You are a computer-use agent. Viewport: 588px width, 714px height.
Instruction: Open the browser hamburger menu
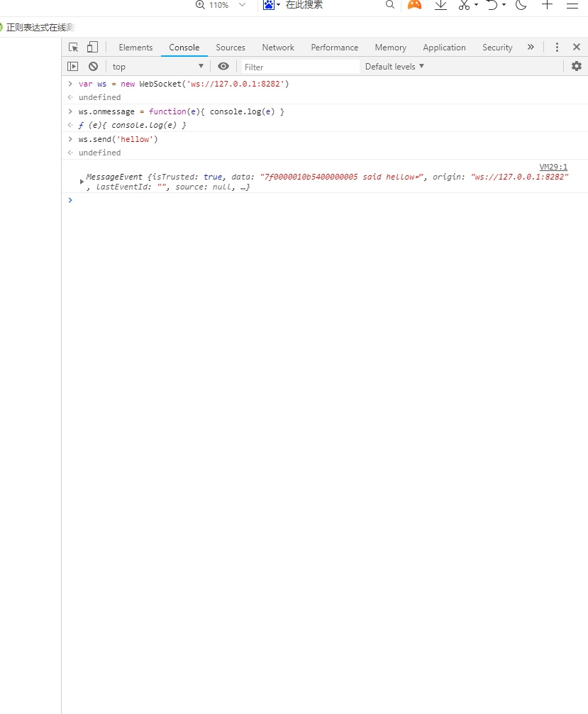point(572,6)
